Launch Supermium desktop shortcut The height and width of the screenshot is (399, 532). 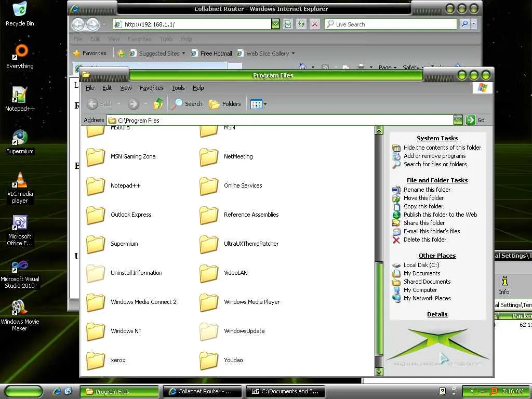coord(20,142)
